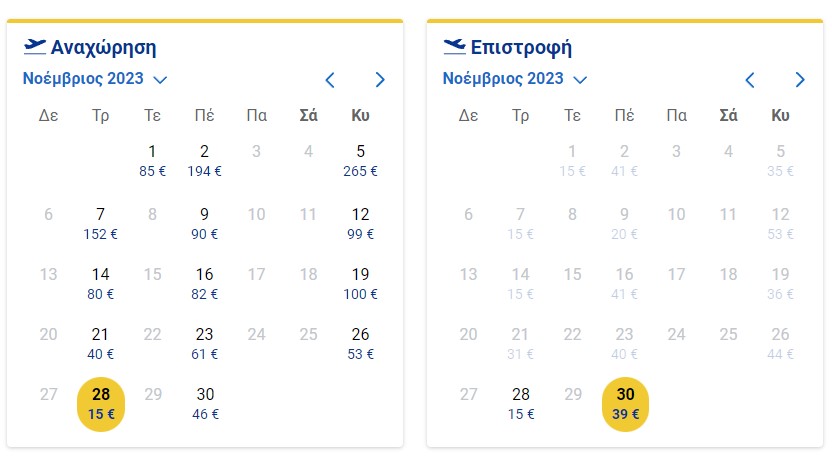
Task: Choose departure date 12 at 99 €
Action: point(361,222)
